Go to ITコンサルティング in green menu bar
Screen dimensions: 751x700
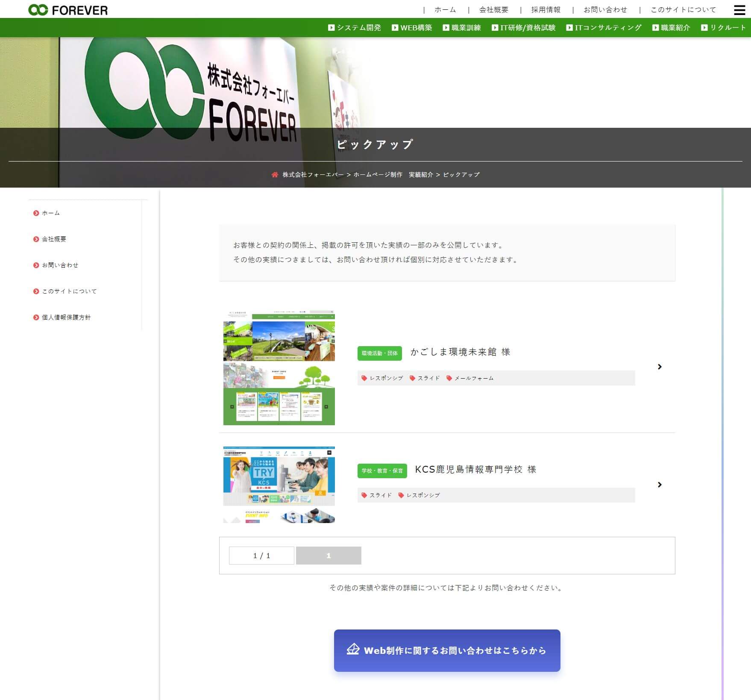(608, 28)
